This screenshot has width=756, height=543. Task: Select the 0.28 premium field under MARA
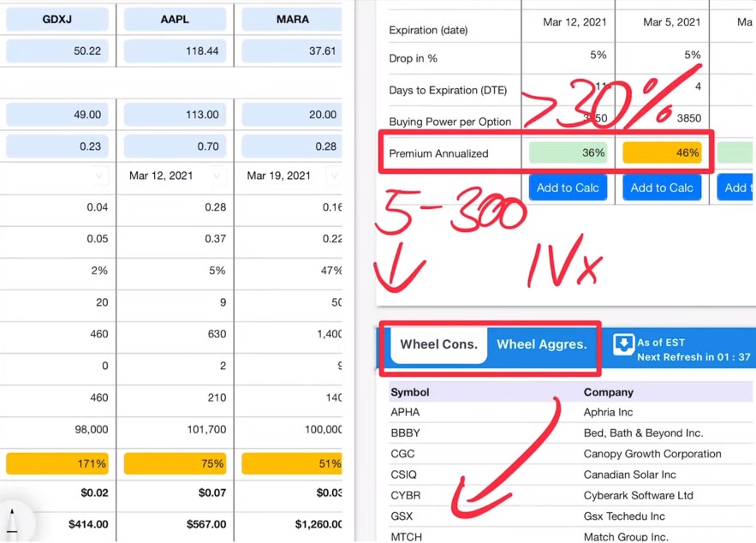[292, 146]
